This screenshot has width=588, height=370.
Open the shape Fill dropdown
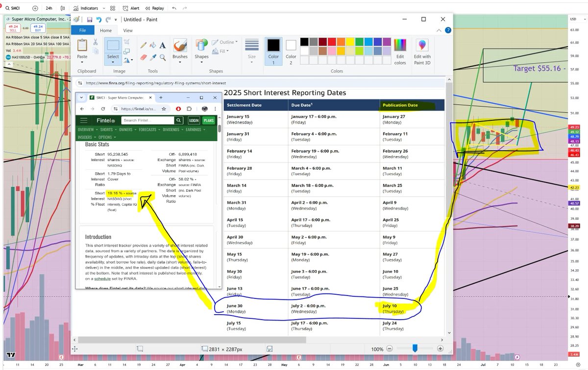point(220,51)
